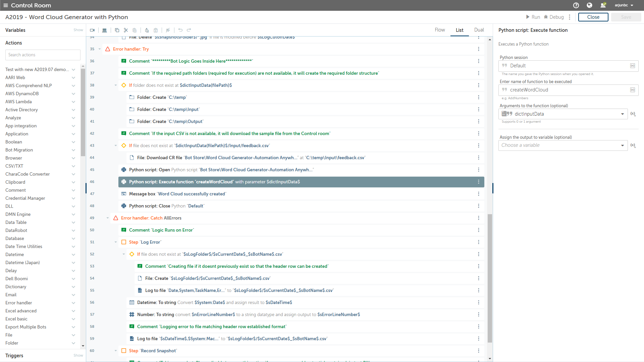
Task: Click the Run button
Action: point(533,17)
